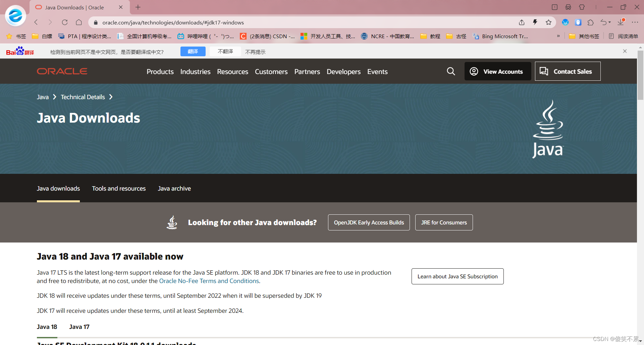Open the NCRE bookmark
Screen dimensions: 644x345
(x=387, y=36)
